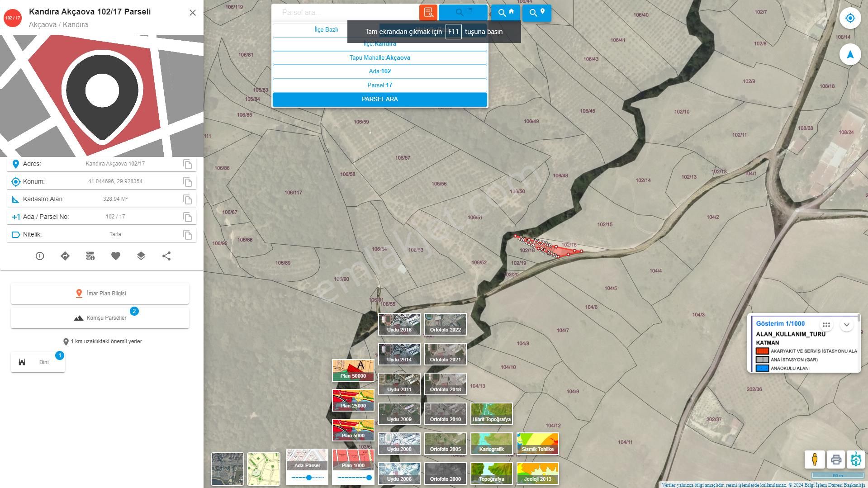Center map on my location target icon
The image size is (868, 488).
[850, 18]
